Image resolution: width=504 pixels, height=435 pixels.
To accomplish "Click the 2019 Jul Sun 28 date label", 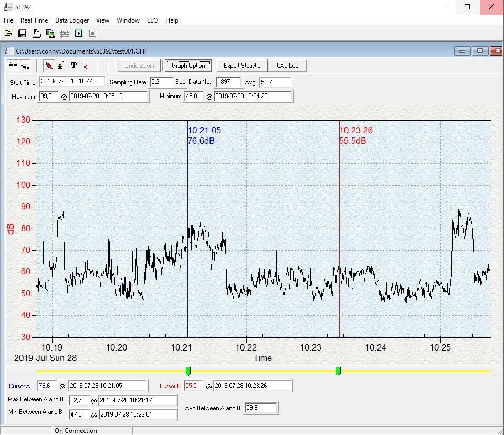I will [45, 358].
